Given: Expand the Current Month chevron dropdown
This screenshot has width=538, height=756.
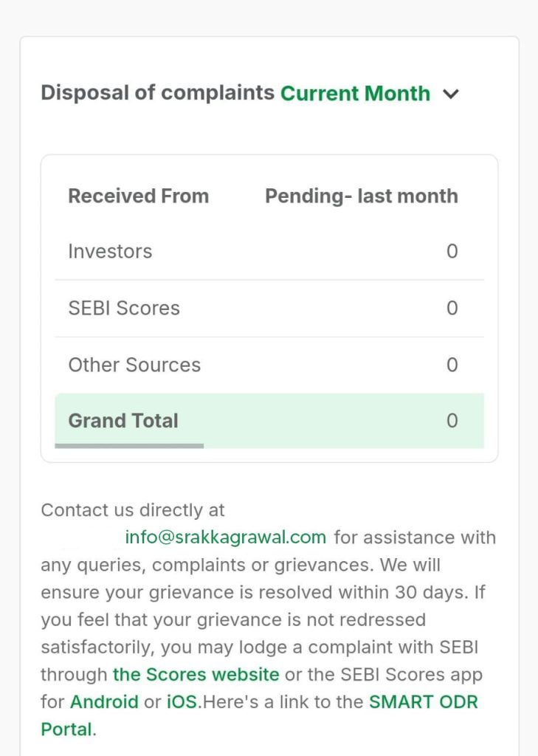Looking at the screenshot, I should (x=451, y=94).
